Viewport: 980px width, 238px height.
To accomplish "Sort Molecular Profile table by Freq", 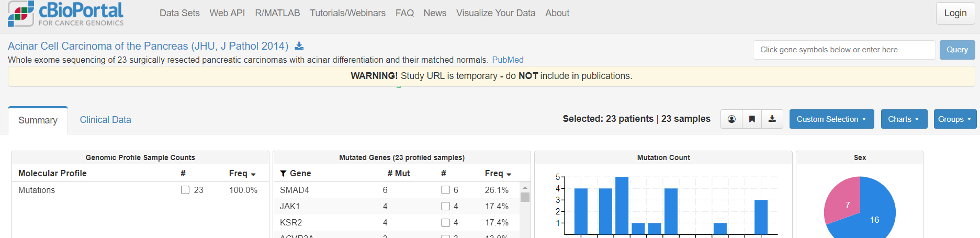I will coord(242,173).
